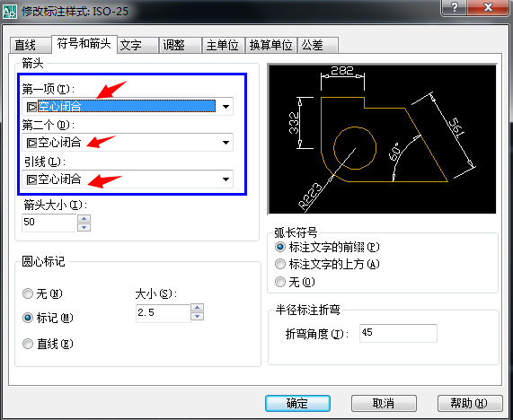Click the arrowhead icon in 第一项 combo box
This screenshot has height=420, width=513.
[x=31, y=107]
